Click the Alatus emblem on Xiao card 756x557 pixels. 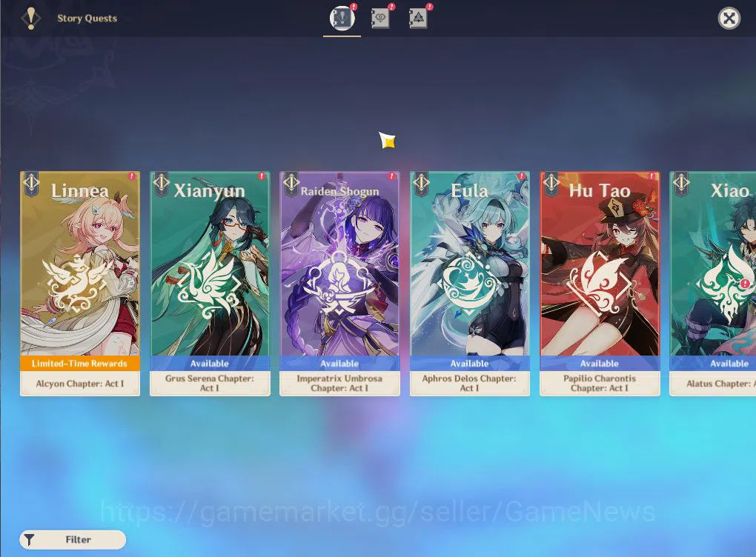[726, 284]
